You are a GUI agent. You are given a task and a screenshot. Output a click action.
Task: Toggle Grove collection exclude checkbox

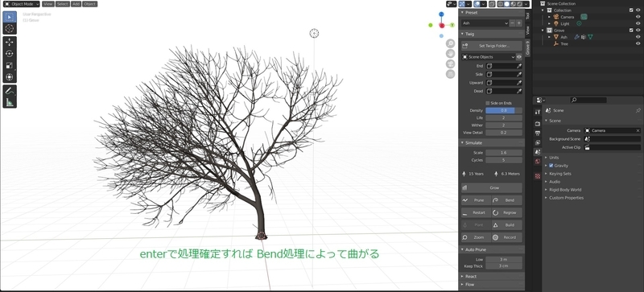pyautogui.click(x=631, y=30)
